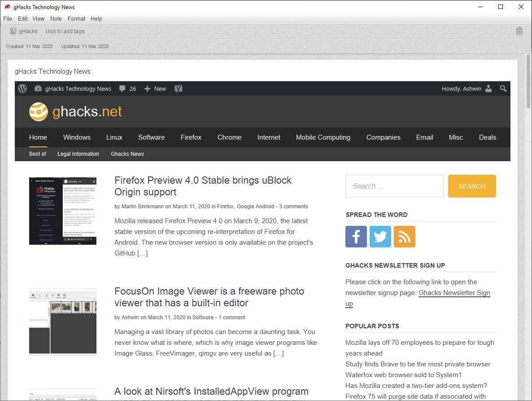Click the gHacks notebook name
Screen dimensions: 532x401
point(28,31)
